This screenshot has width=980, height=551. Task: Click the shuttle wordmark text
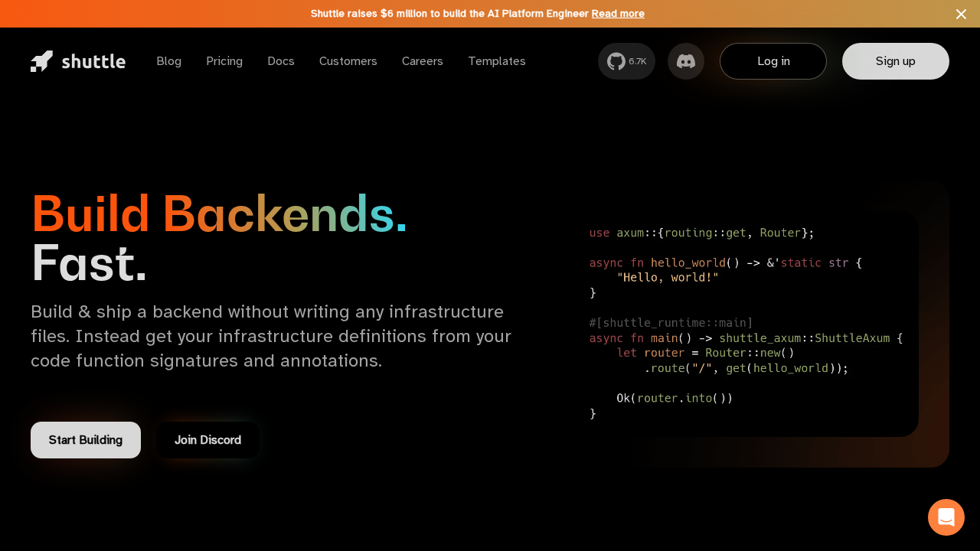93,61
